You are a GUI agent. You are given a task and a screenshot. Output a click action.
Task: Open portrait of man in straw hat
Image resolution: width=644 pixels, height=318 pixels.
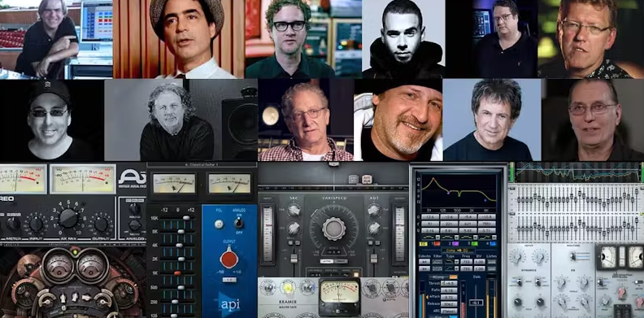click(179, 39)
